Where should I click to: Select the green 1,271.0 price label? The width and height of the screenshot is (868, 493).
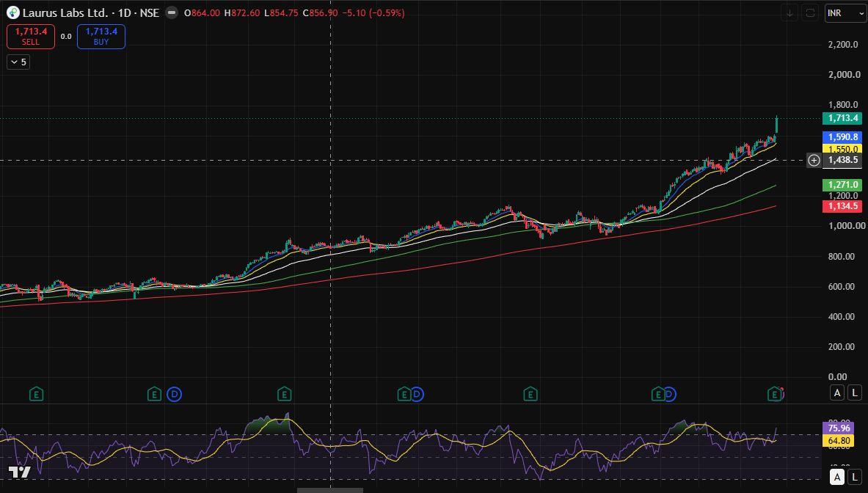coord(842,185)
